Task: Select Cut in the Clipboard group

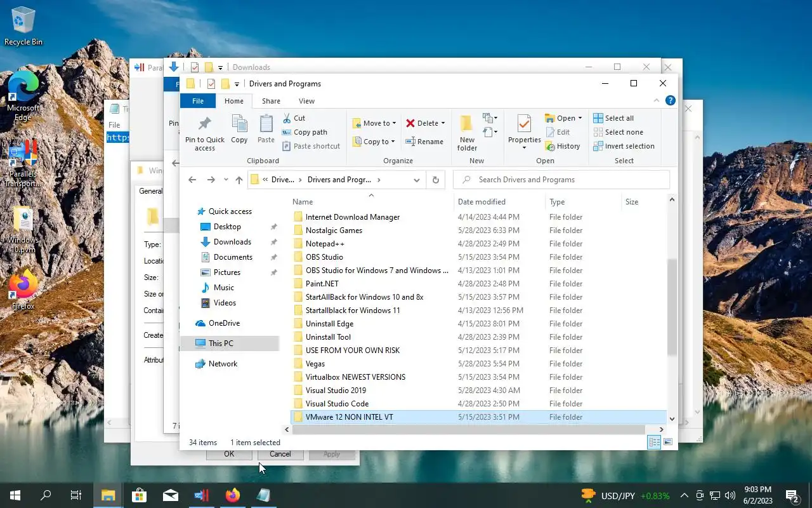Action: click(x=294, y=118)
